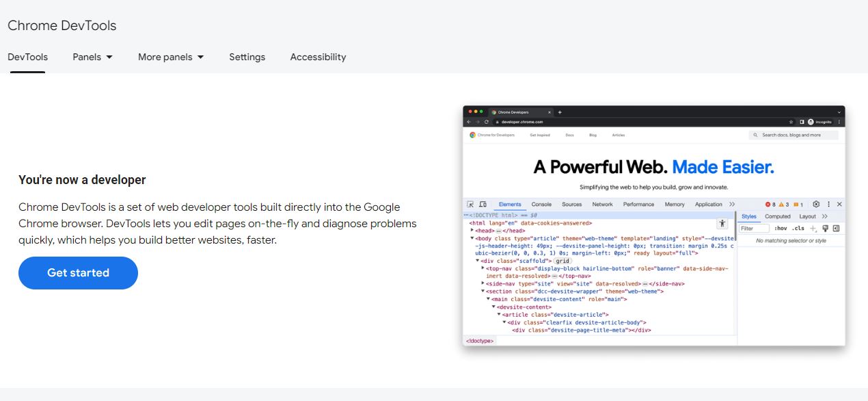Switch to the Console panel tab in screenshot
The height and width of the screenshot is (401, 868).
click(541, 204)
